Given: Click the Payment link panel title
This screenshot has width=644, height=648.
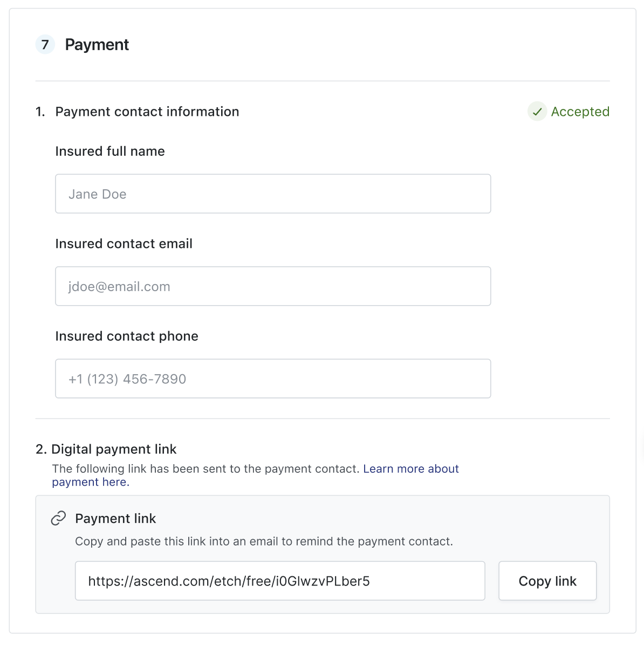Looking at the screenshot, I should tap(115, 519).
